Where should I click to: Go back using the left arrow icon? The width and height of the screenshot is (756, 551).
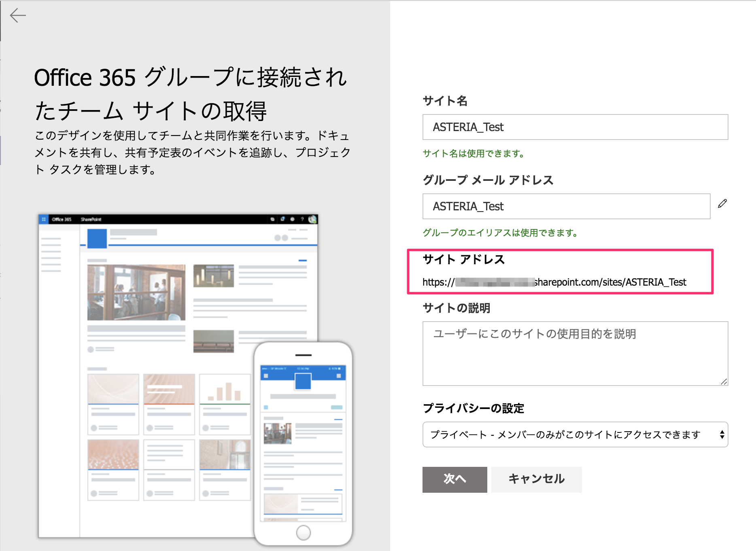point(18,15)
